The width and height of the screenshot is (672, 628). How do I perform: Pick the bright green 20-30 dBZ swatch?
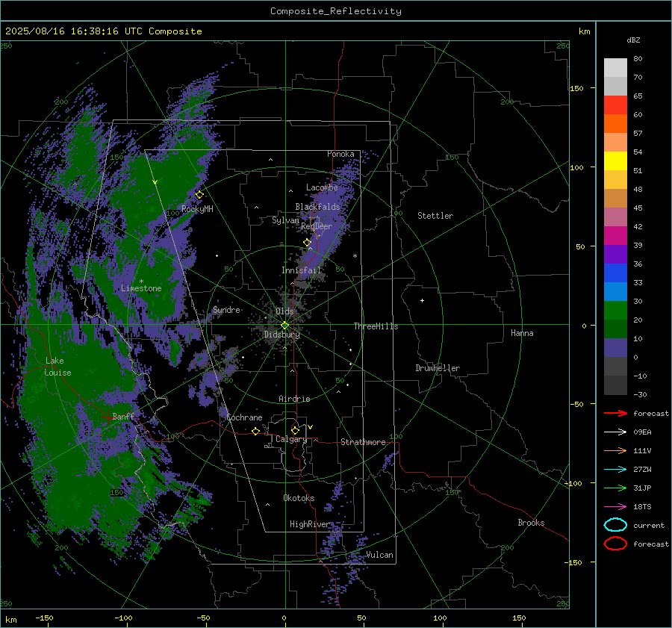pos(615,310)
